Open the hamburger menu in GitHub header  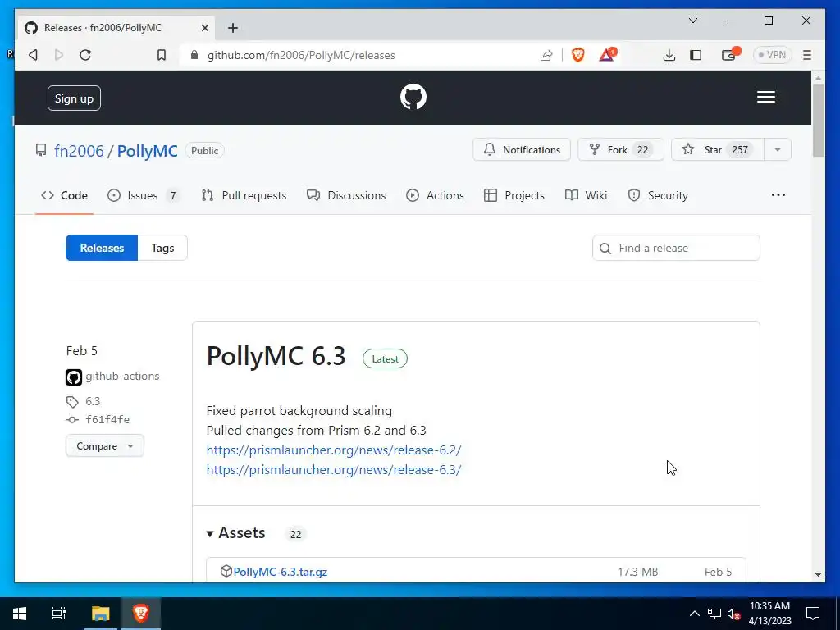[x=765, y=97]
